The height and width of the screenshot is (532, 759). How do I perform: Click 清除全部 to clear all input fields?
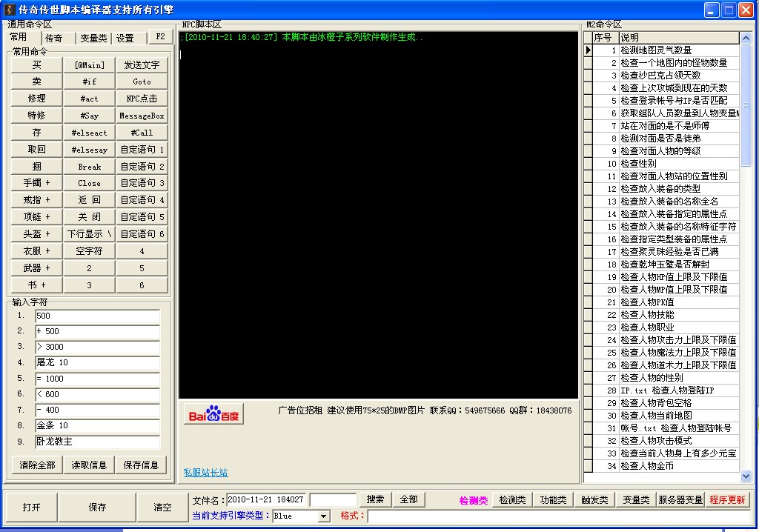[x=36, y=466]
